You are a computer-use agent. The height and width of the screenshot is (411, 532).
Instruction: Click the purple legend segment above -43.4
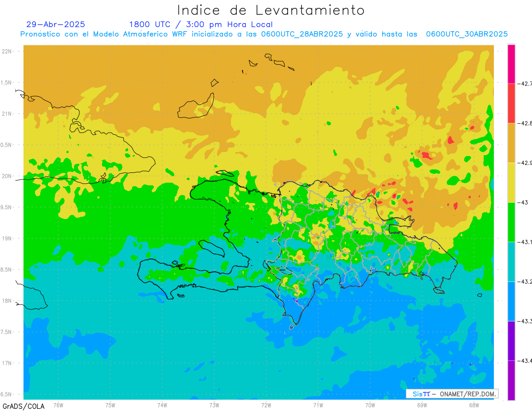click(511, 341)
